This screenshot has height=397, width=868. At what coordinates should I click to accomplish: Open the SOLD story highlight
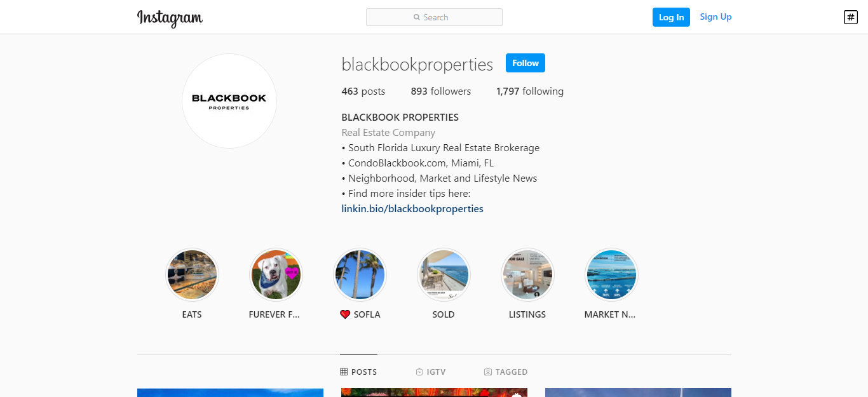(444, 275)
